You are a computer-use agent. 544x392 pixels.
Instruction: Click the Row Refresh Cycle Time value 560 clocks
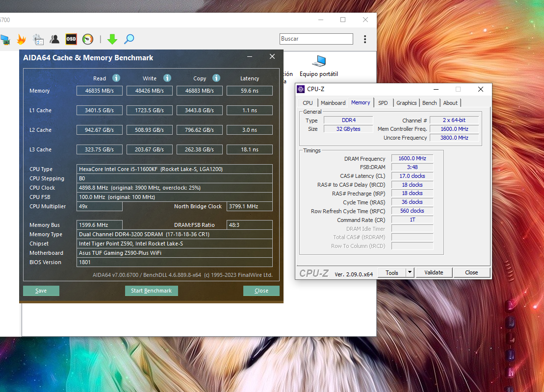(x=412, y=211)
